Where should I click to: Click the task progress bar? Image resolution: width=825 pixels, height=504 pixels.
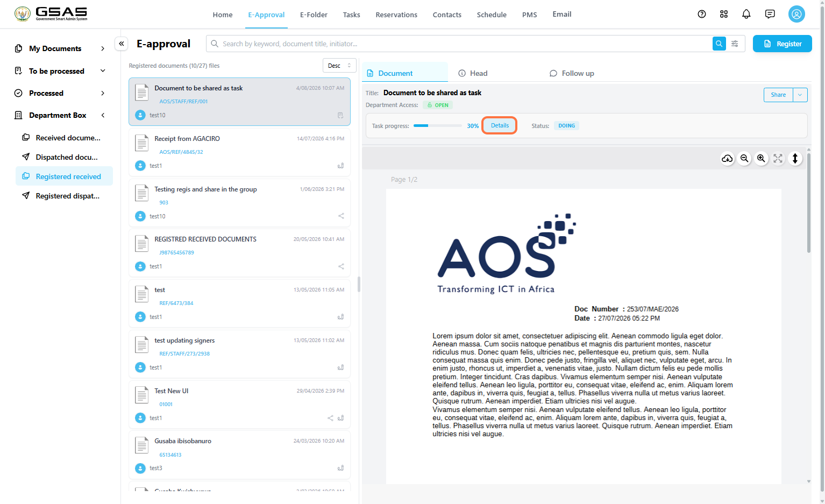pyautogui.click(x=438, y=126)
